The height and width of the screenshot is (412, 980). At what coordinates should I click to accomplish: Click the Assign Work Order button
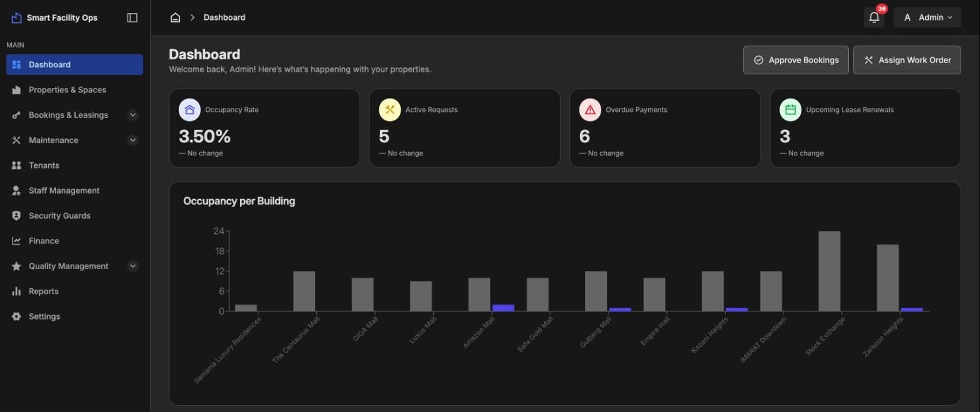coord(907,60)
